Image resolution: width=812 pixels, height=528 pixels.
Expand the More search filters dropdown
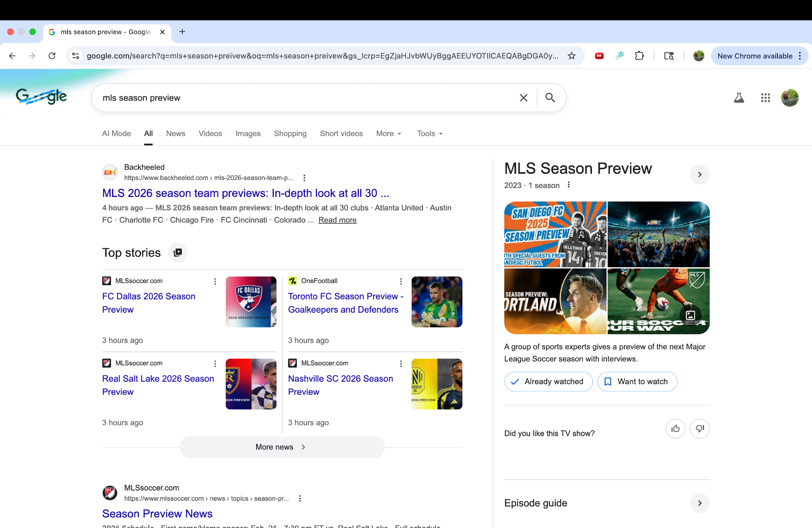(x=389, y=134)
